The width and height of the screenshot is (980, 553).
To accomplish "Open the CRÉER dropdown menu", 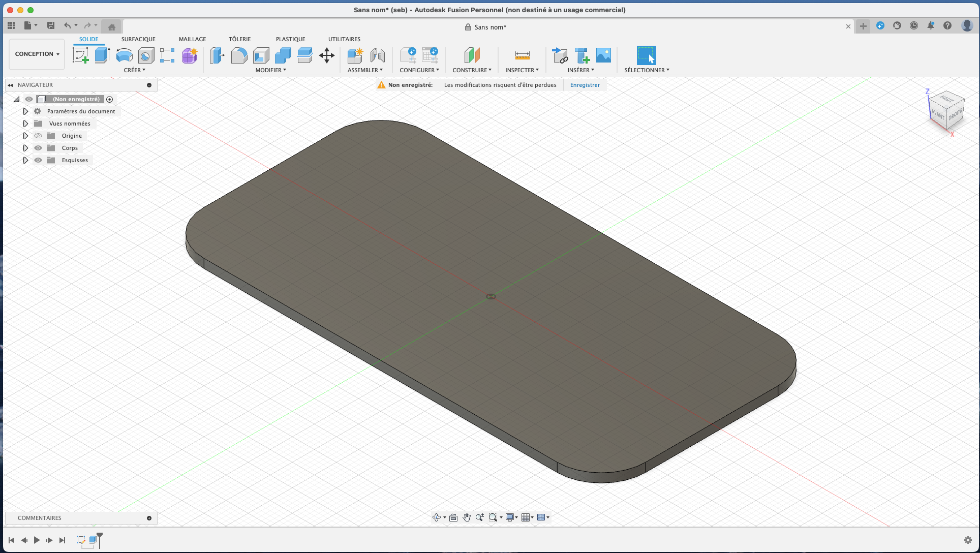I will [x=135, y=70].
